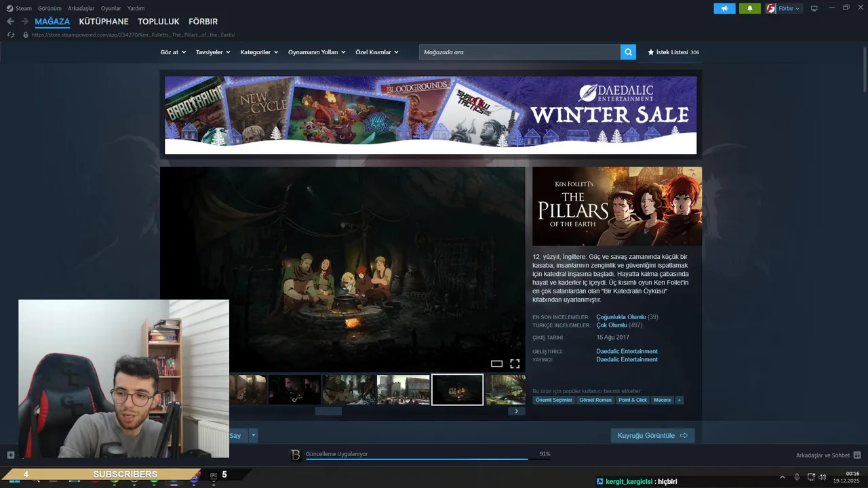Switch to the TOPLULUK tab
This screenshot has width=868, height=488.
click(159, 22)
